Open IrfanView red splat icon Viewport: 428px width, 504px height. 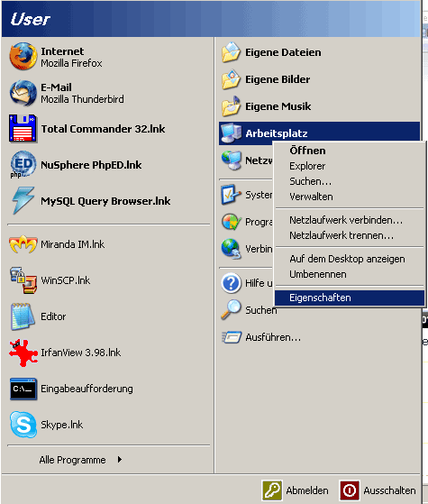coord(23,353)
